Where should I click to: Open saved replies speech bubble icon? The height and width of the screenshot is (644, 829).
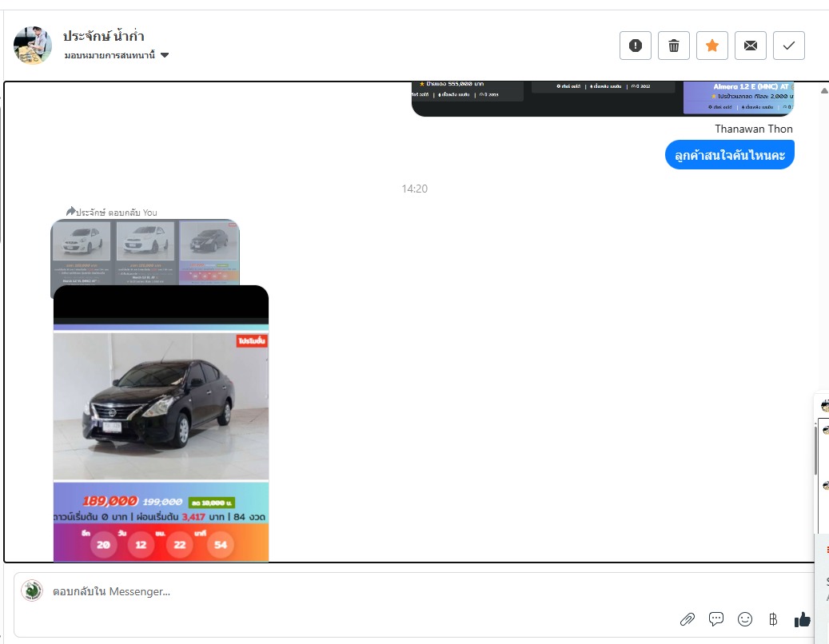(716, 619)
